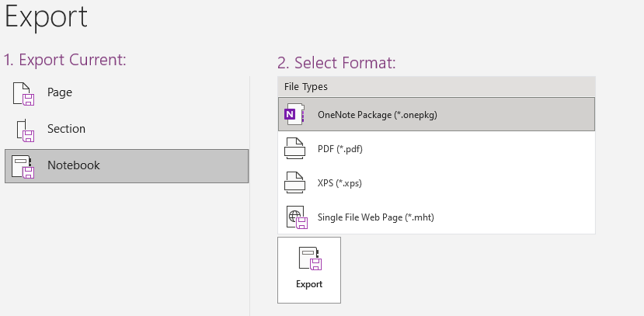
Task: Click the Export button
Action: (x=309, y=270)
